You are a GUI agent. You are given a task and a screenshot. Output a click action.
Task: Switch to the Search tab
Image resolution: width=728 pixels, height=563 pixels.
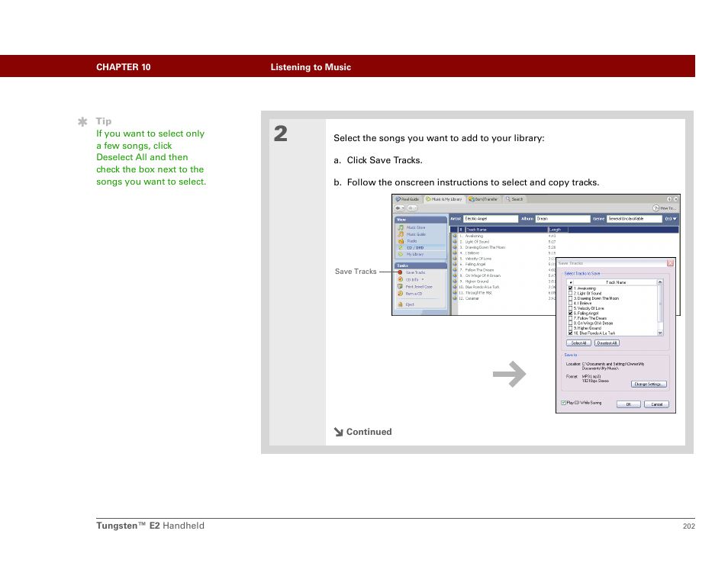(514, 199)
